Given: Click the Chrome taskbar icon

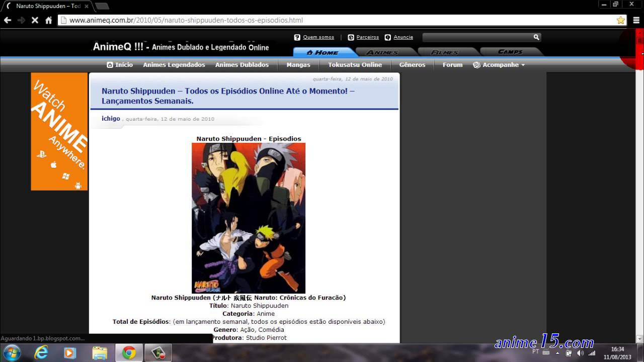Looking at the screenshot, I should (129, 353).
